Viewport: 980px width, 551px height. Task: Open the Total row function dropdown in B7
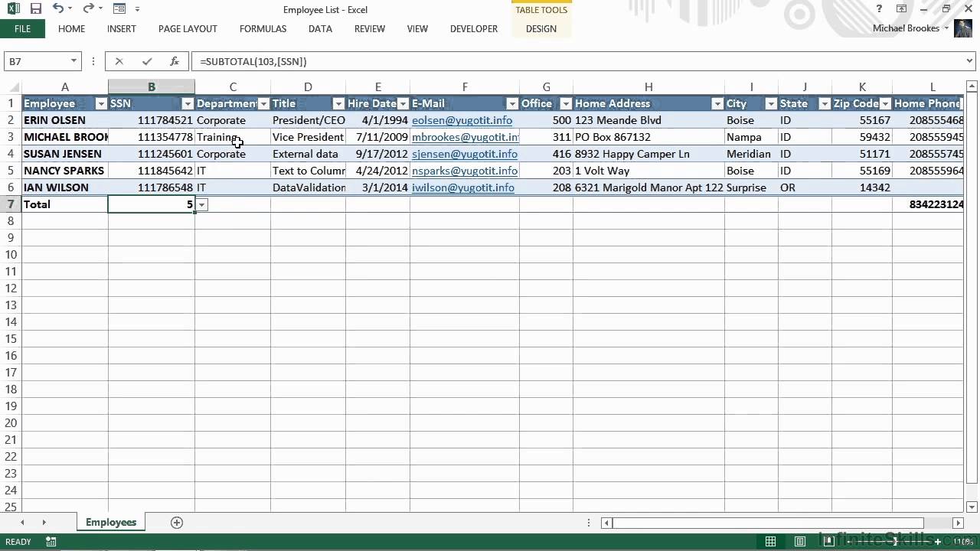(x=202, y=204)
